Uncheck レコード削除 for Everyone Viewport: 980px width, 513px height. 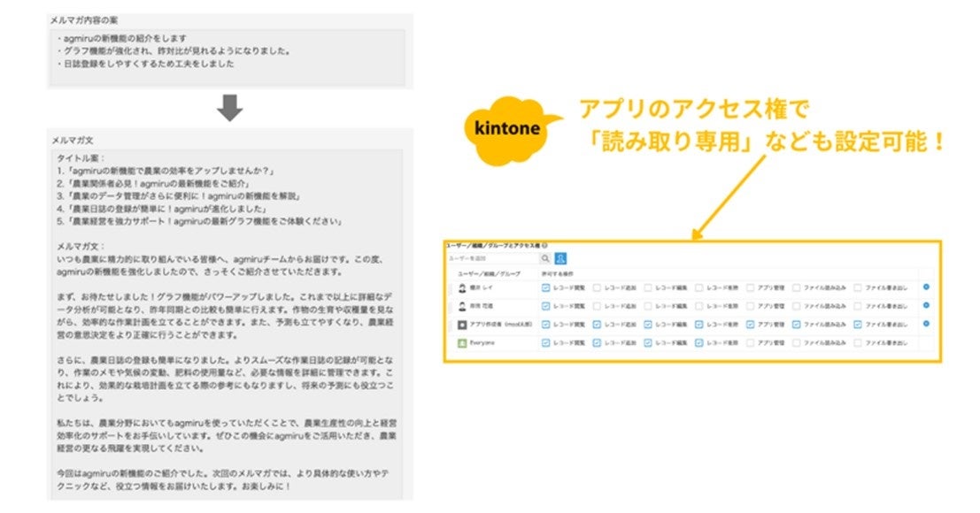[x=699, y=342]
